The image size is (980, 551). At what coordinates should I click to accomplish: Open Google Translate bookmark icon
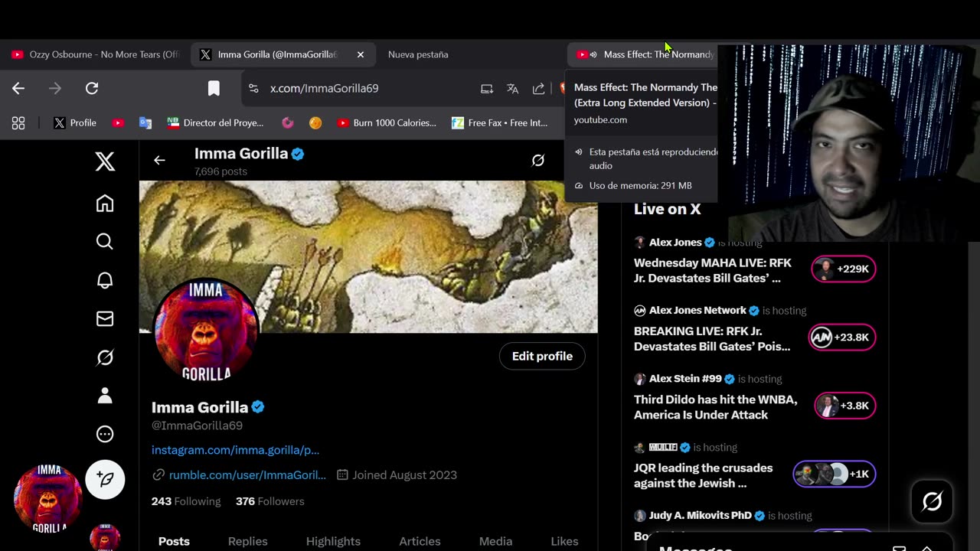pos(145,122)
